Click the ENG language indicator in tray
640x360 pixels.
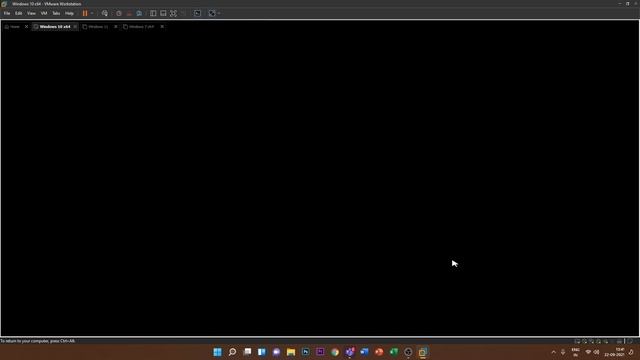576,352
